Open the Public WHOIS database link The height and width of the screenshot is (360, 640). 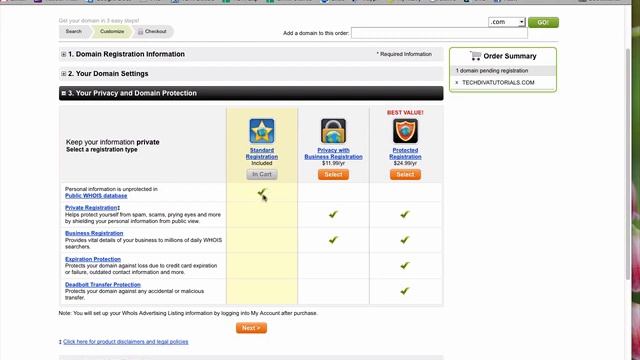point(96,196)
